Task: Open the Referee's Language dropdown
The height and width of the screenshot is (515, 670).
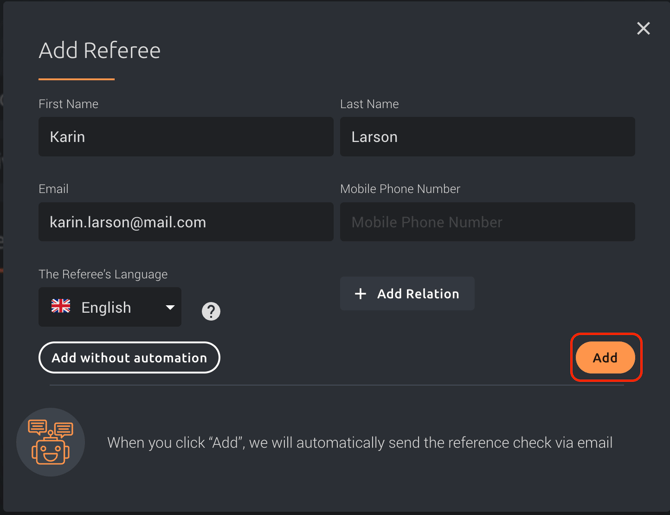Action: pos(110,307)
